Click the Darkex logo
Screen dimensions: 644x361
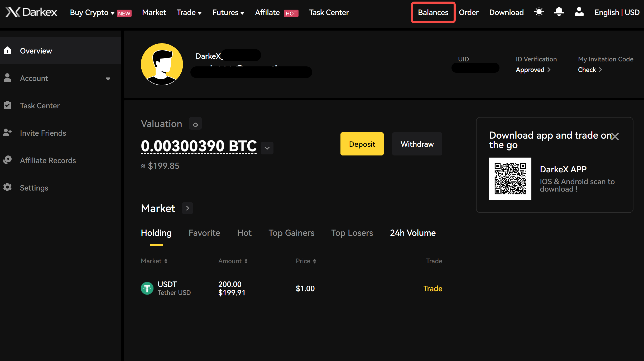[31, 12]
